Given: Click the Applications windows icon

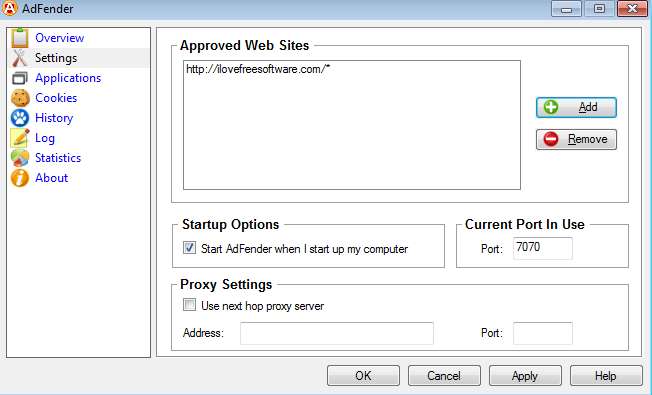Looking at the screenshot, I should tap(20, 78).
